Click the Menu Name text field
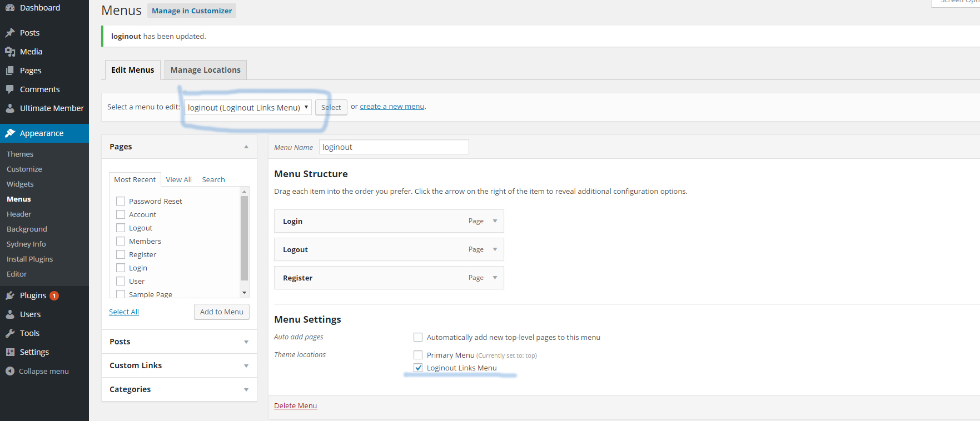Screen dimensions: 980x421 [x=394, y=147]
